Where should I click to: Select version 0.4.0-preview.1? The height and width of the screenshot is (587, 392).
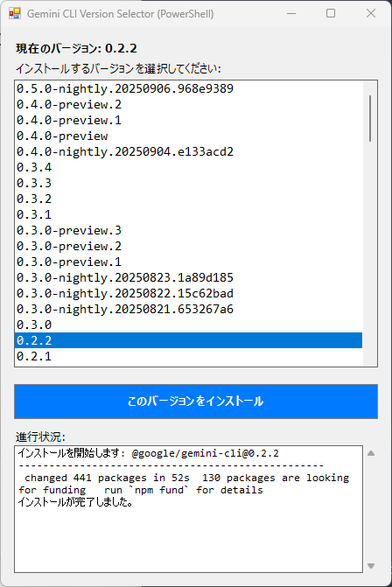point(188,120)
